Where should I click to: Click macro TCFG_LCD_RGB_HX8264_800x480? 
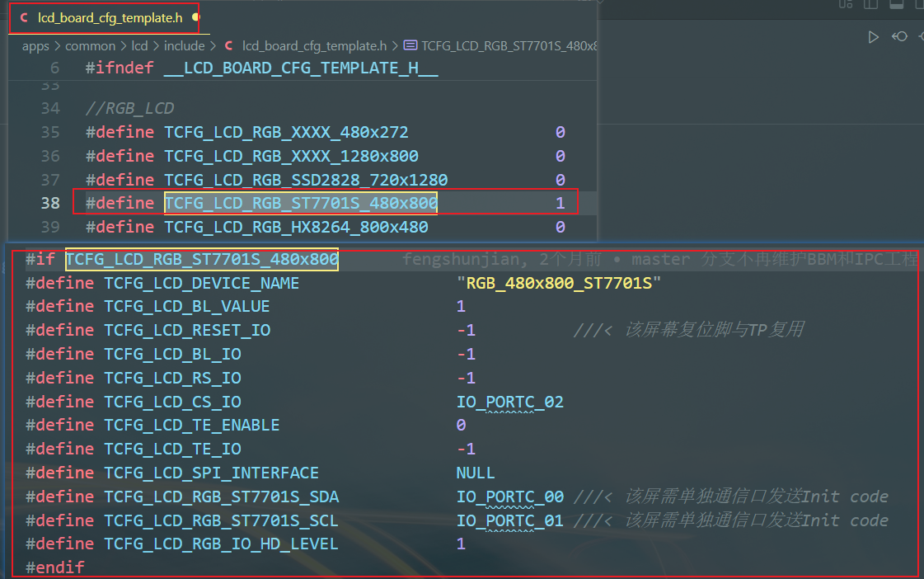[297, 227]
